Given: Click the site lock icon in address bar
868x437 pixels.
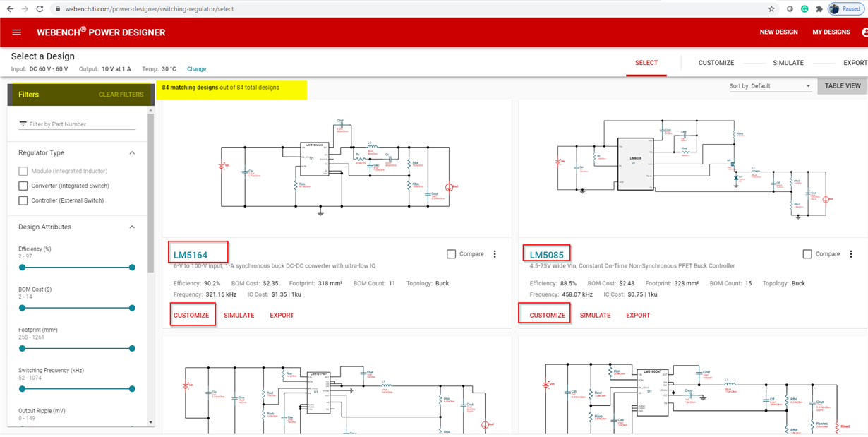Looking at the screenshot, I should point(57,9).
